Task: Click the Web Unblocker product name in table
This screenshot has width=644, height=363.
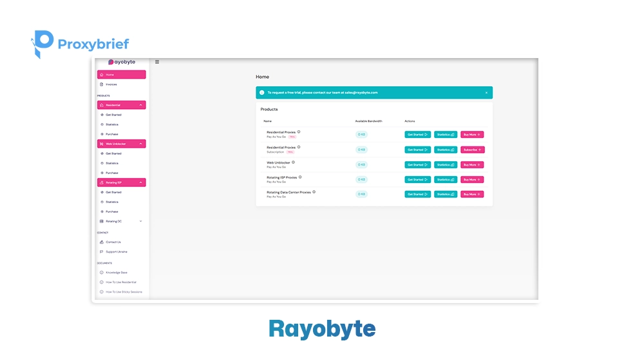Action: [278, 162]
